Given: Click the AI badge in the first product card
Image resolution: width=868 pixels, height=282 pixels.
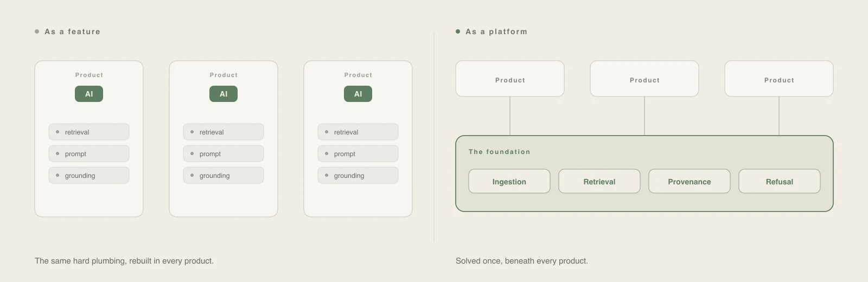Looking at the screenshot, I should (89, 94).
